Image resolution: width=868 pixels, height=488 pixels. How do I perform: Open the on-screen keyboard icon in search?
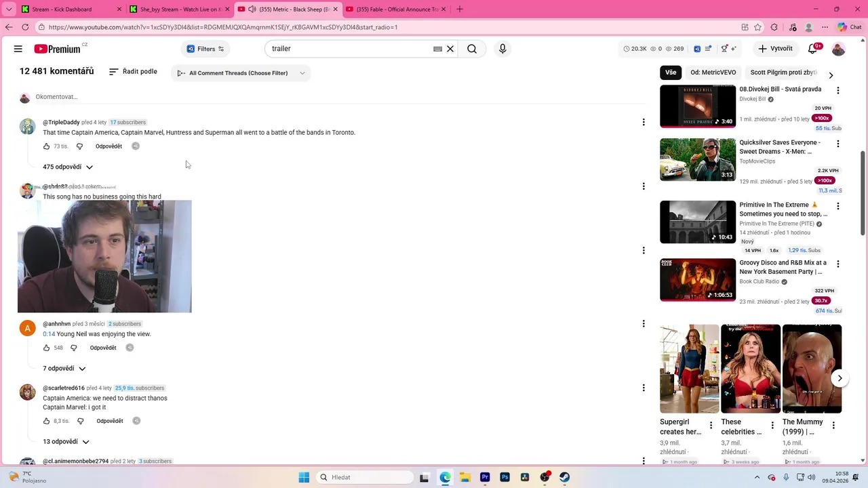[437, 49]
